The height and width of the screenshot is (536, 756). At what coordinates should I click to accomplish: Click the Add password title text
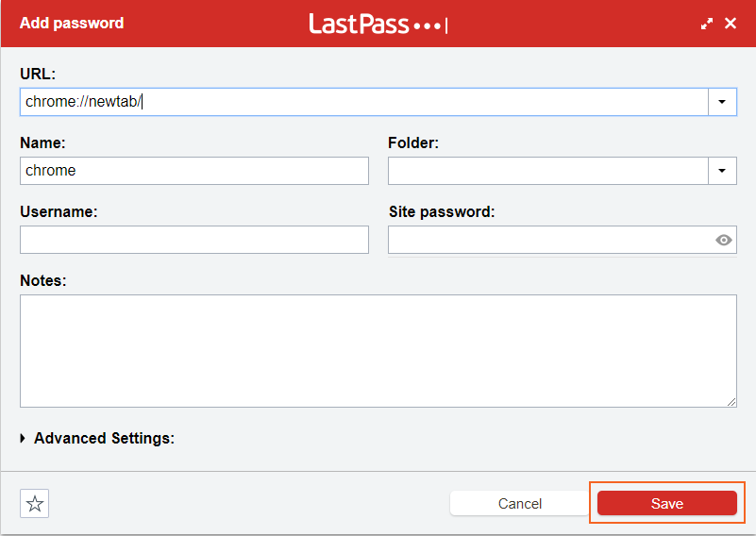coord(72,23)
